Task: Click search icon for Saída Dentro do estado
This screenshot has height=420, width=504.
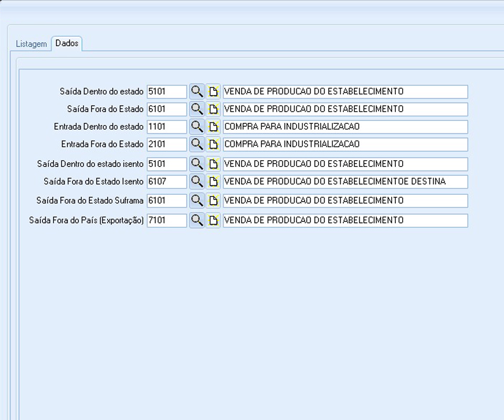Action: 196,91
